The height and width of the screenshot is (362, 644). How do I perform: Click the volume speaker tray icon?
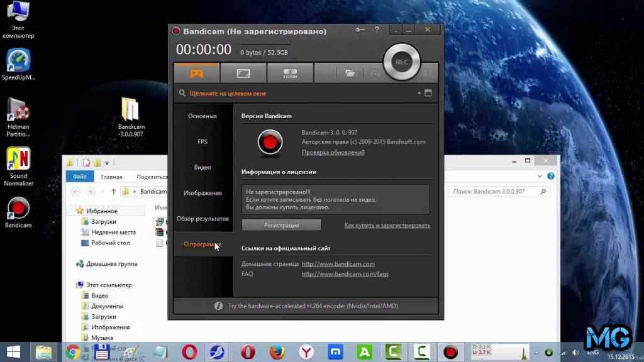[576, 353]
